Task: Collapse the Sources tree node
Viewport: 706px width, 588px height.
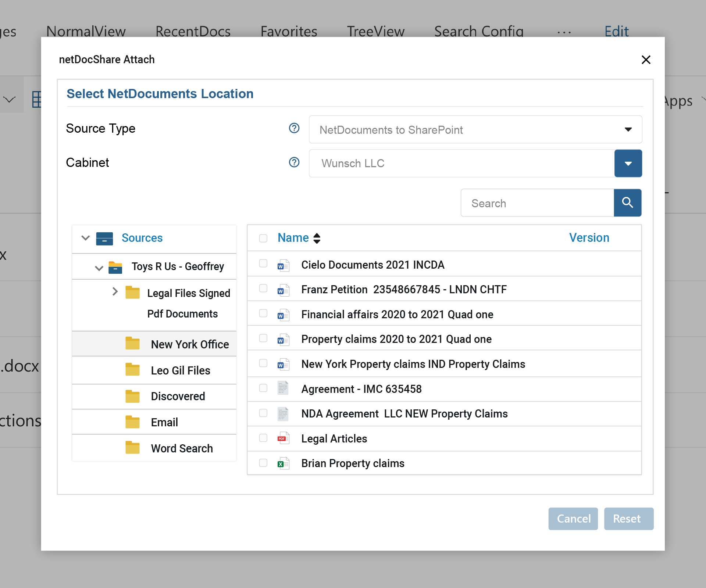Action: point(86,238)
